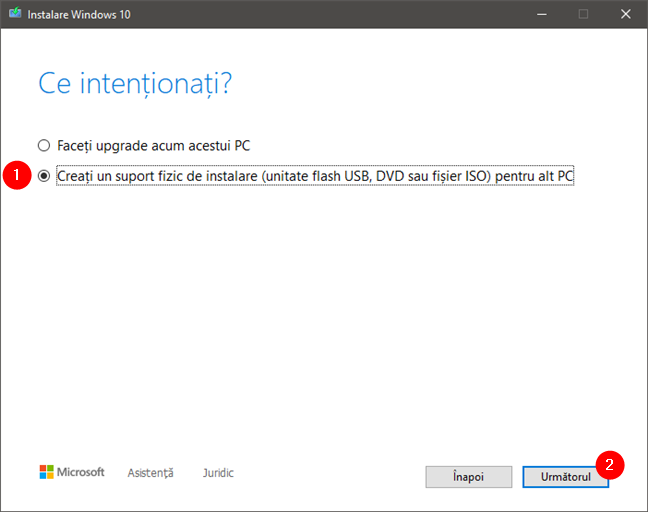Click the Microsoft logo
The image size is (648, 512).
tap(72, 472)
